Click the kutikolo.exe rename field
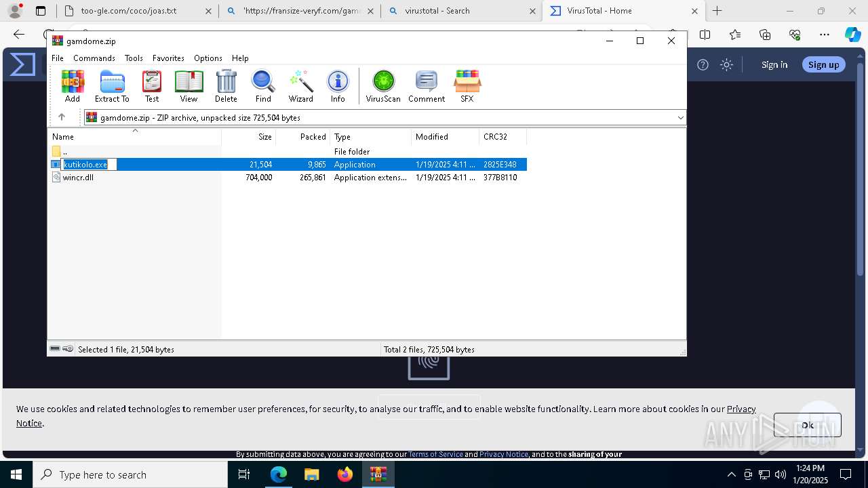This screenshot has width=868, height=488. click(90, 165)
